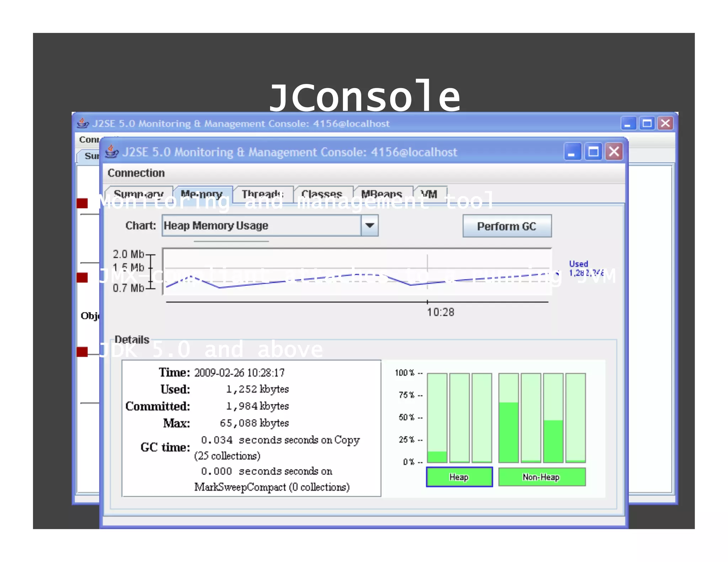This screenshot has width=728, height=562.
Task: Minimize the back console window
Action: tap(628, 123)
